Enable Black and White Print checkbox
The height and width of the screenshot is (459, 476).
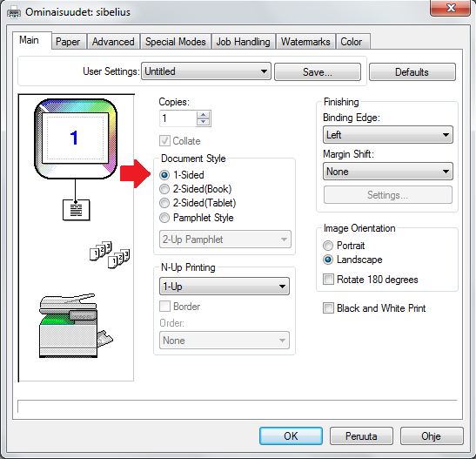(328, 307)
